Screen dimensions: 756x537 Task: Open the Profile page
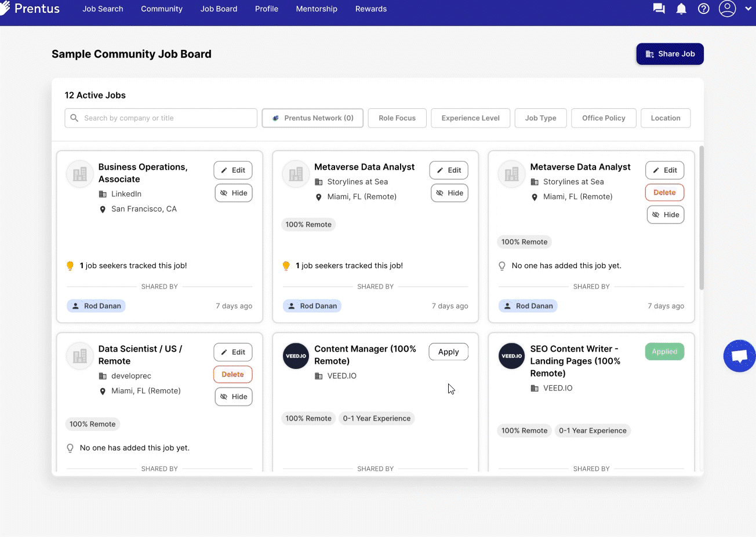click(267, 9)
